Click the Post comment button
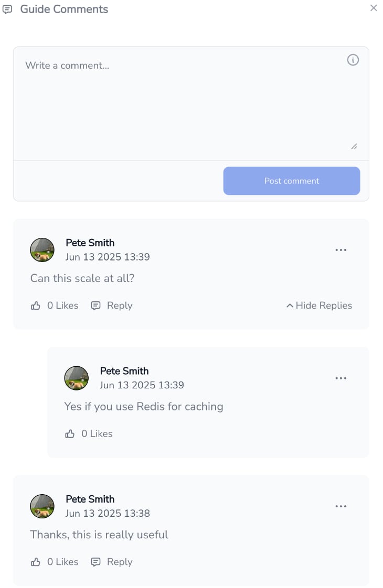The width and height of the screenshot is (383, 588). click(x=291, y=181)
